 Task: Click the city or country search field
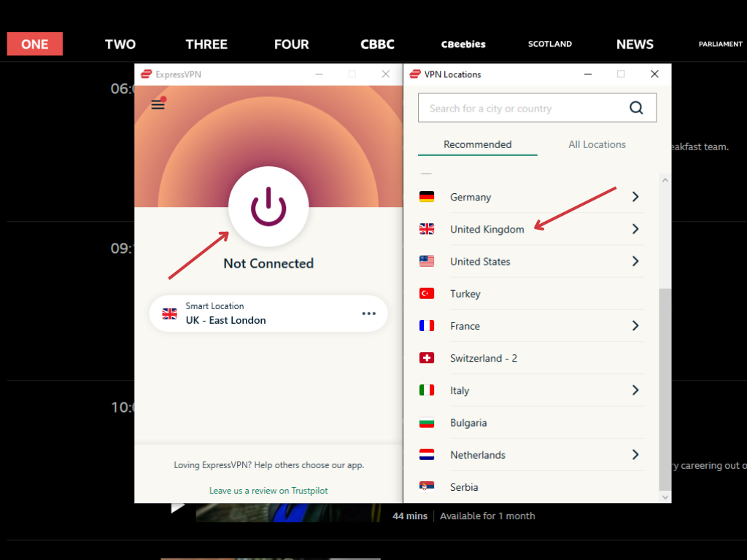(x=525, y=107)
